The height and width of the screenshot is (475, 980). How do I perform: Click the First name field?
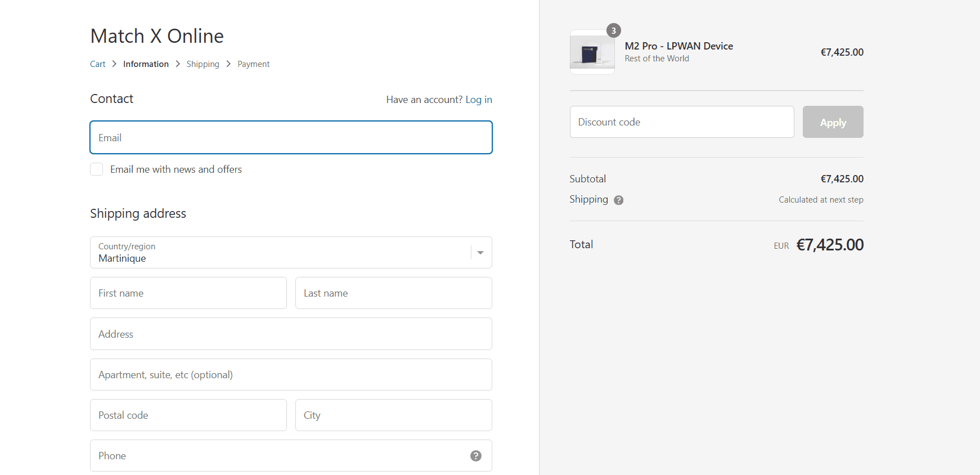pyautogui.click(x=188, y=293)
